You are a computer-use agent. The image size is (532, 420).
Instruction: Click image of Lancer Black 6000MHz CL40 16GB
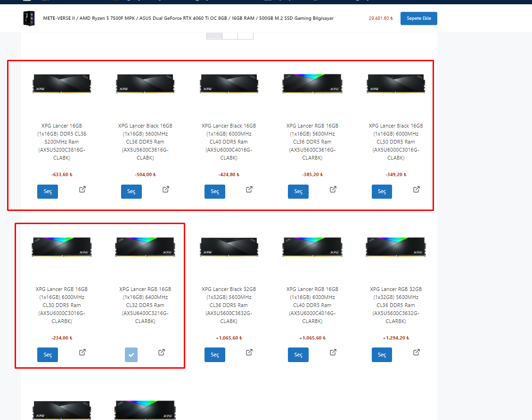click(x=229, y=83)
